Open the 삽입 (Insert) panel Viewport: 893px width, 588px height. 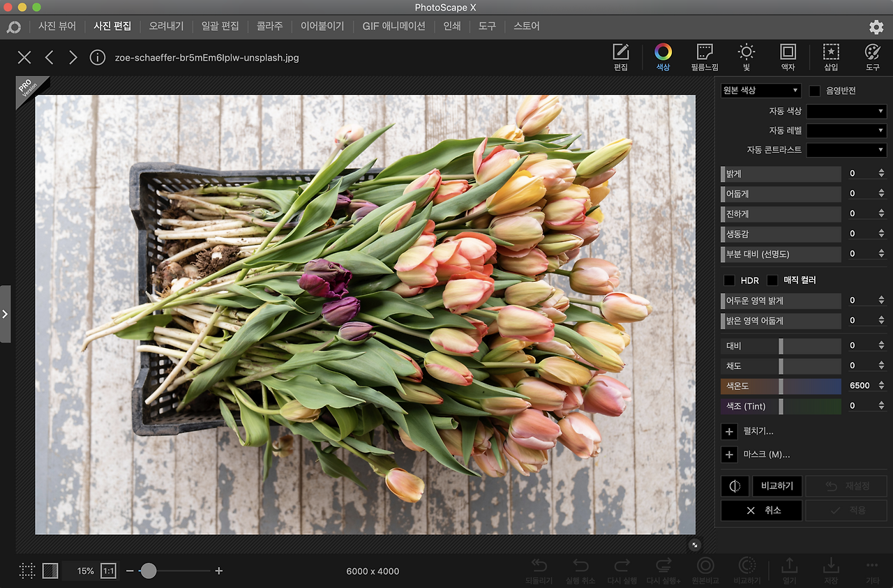coord(831,56)
